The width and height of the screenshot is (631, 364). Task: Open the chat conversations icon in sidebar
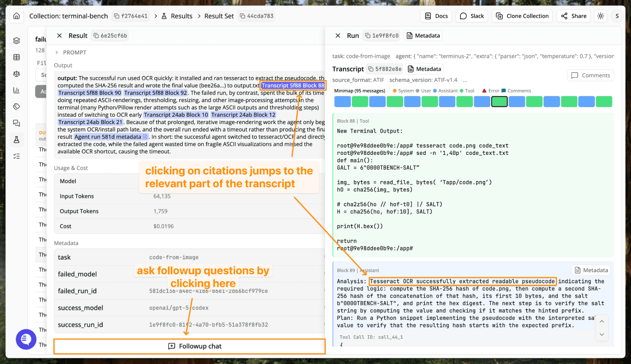click(x=16, y=123)
